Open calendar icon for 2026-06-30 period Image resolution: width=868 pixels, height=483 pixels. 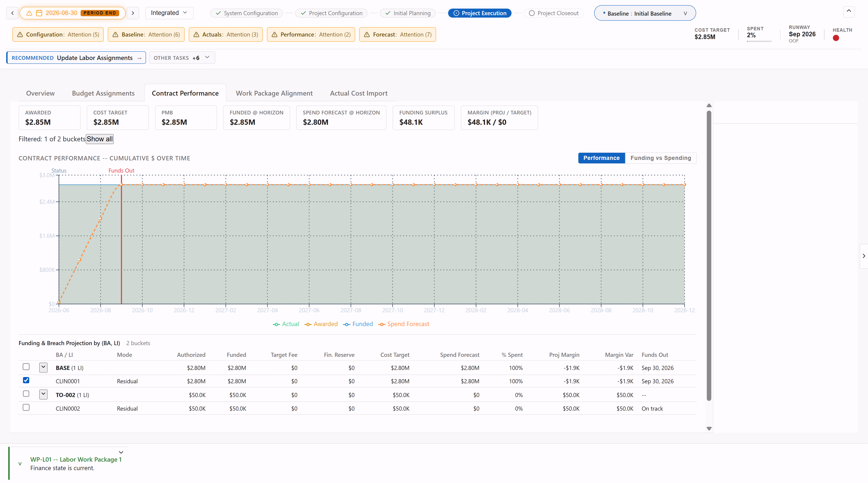(39, 13)
